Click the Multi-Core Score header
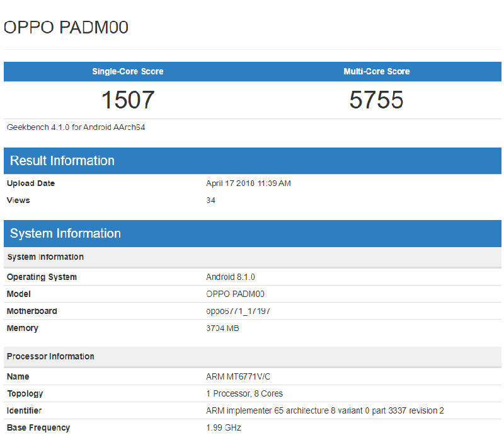The width and height of the screenshot is (504, 447). pos(377,71)
